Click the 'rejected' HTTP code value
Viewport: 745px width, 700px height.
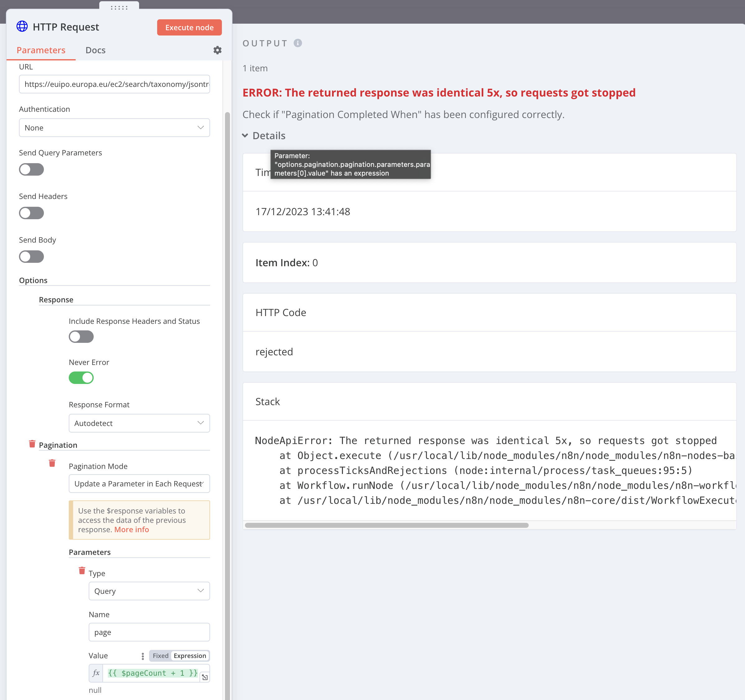[274, 352]
